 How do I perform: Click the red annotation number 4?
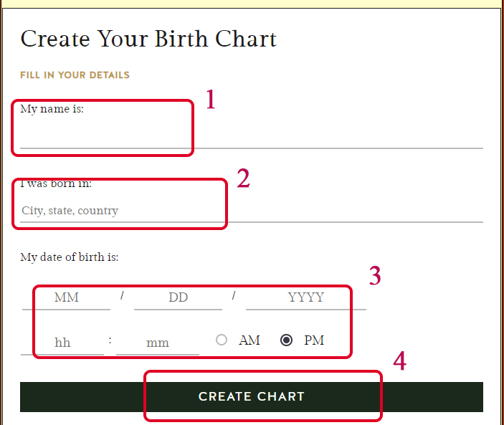[x=399, y=361]
